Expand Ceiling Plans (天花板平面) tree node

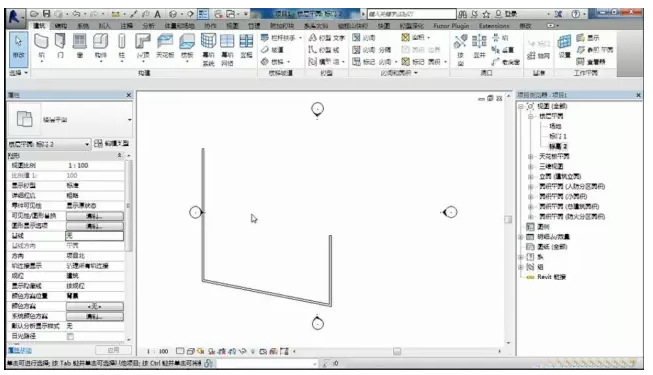pos(531,157)
